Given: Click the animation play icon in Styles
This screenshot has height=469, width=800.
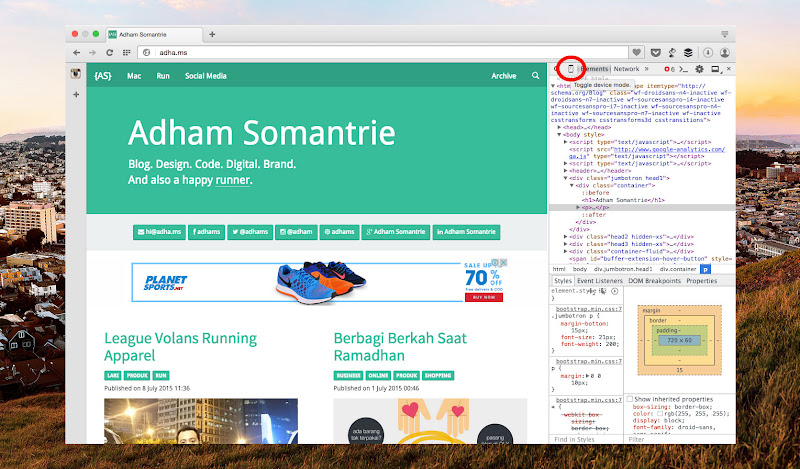Looking at the screenshot, I should pos(615,291).
